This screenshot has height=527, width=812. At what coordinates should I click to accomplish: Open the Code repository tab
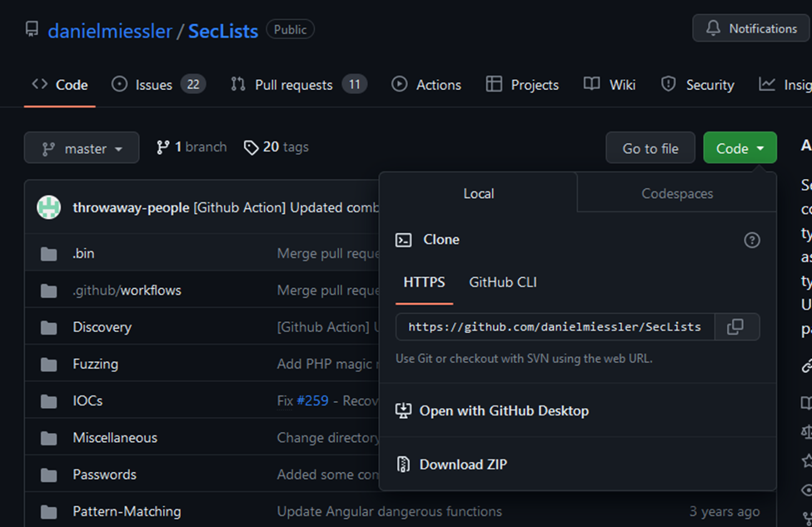[60, 85]
